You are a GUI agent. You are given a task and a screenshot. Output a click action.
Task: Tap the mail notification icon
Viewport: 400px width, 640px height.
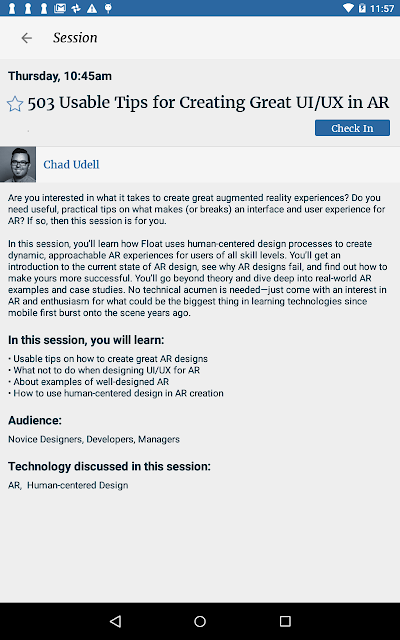coord(60,8)
